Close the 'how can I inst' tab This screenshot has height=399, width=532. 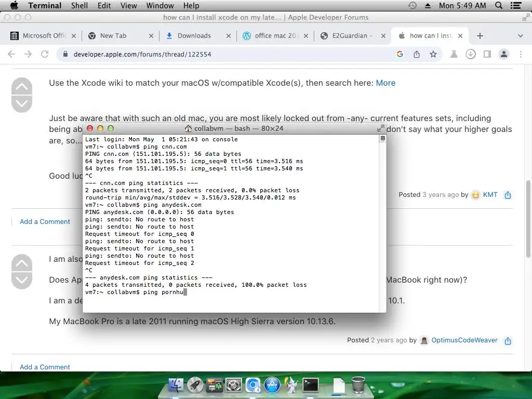tap(460, 36)
